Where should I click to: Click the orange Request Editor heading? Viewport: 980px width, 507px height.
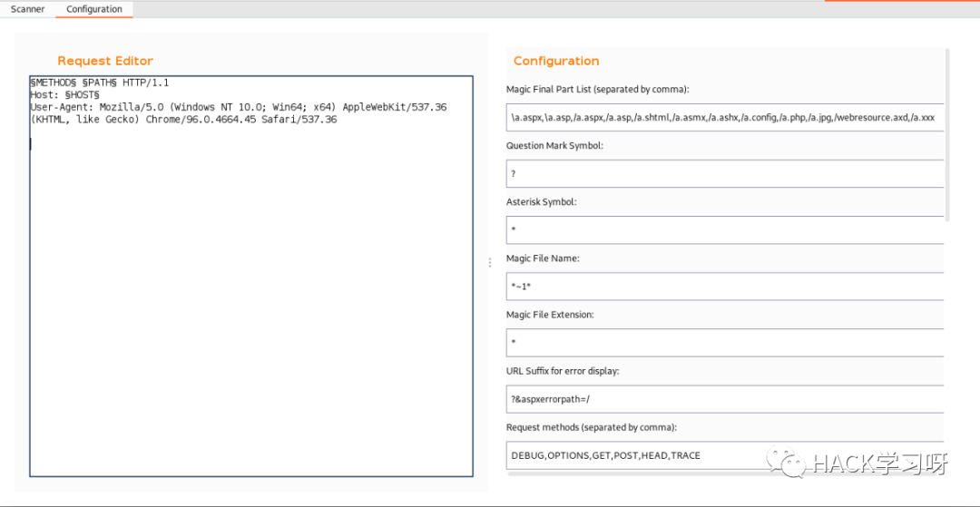pos(105,61)
